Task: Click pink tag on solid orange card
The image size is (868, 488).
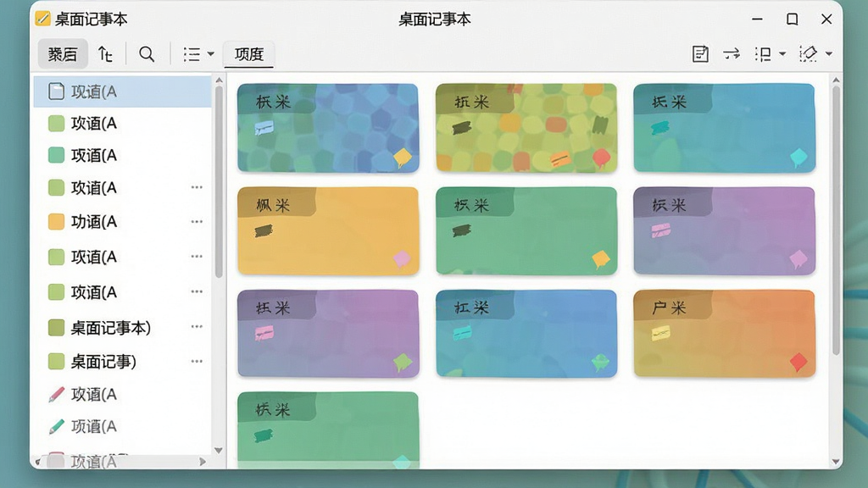Action: pos(402,259)
